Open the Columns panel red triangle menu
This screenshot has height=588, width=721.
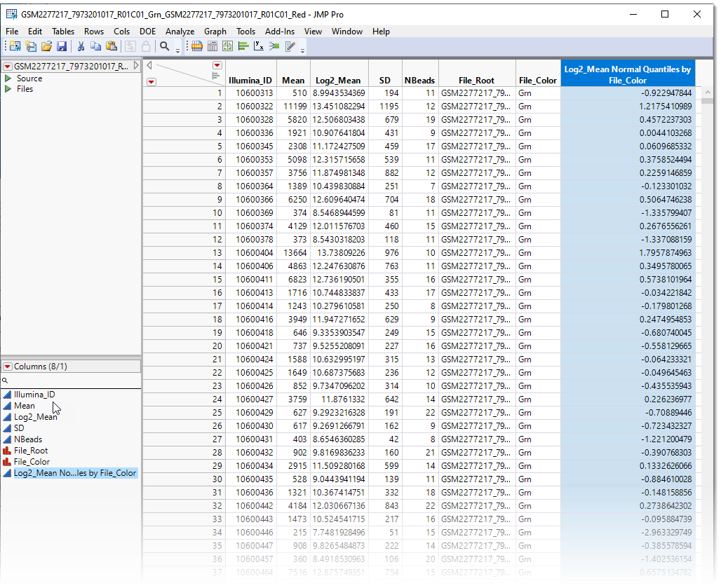7,367
